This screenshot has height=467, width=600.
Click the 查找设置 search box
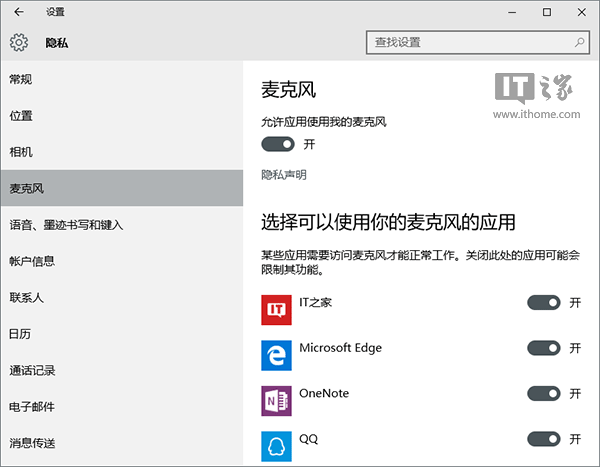478,42
